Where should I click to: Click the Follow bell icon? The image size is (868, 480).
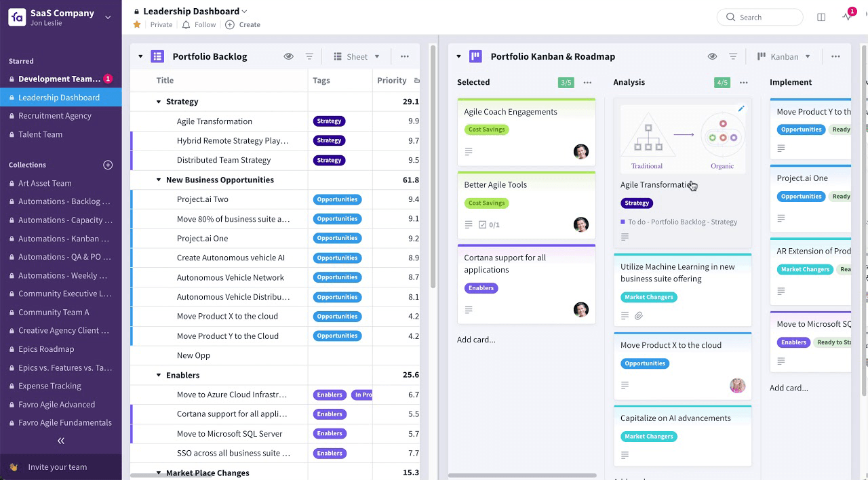coord(186,24)
